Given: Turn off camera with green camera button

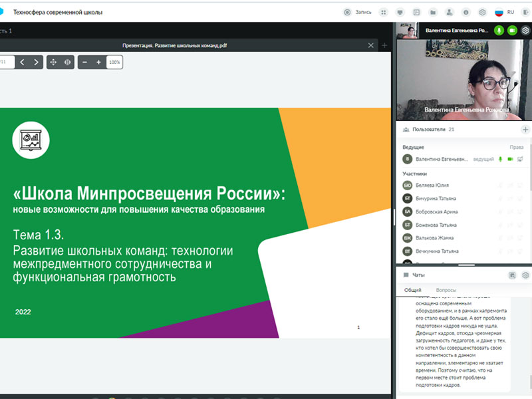Looking at the screenshot, I should point(512,31).
